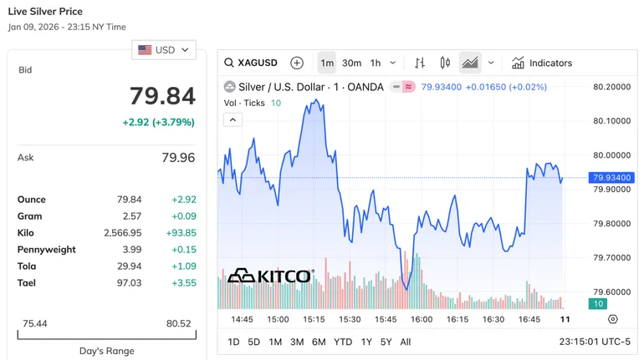644x360 pixels.
Task: Toggle the market status pill indicator
Action: [x=402, y=87]
